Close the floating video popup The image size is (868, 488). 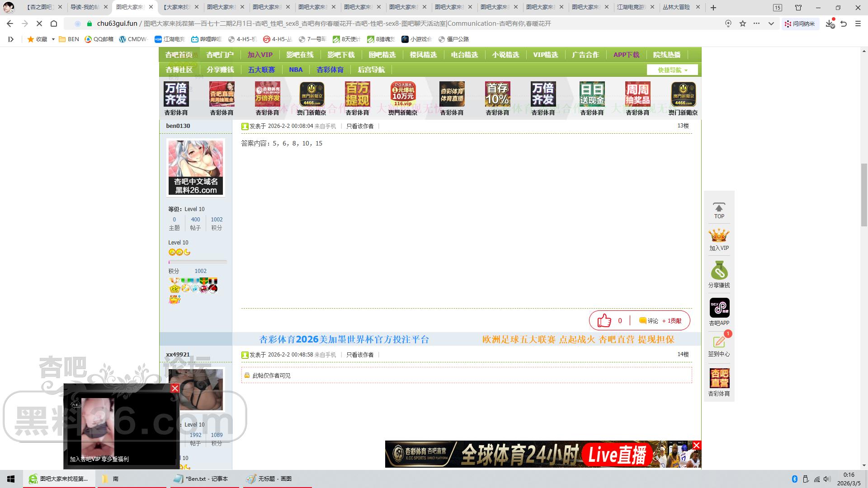click(175, 388)
